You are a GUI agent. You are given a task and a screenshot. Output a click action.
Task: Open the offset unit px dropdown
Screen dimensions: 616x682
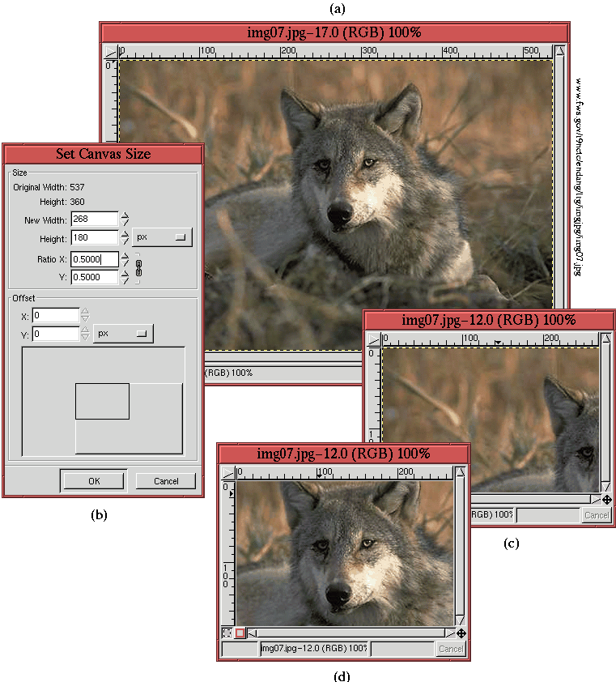[x=123, y=333]
